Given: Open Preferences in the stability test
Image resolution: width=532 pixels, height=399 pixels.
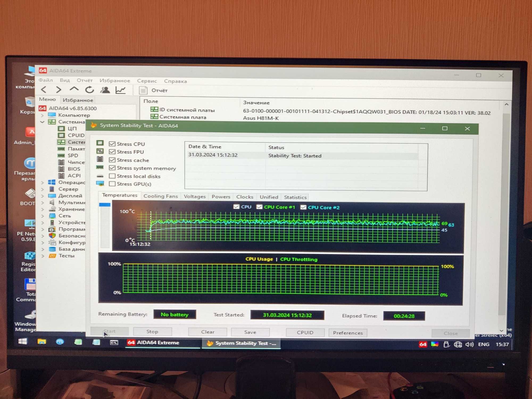Looking at the screenshot, I should (348, 333).
